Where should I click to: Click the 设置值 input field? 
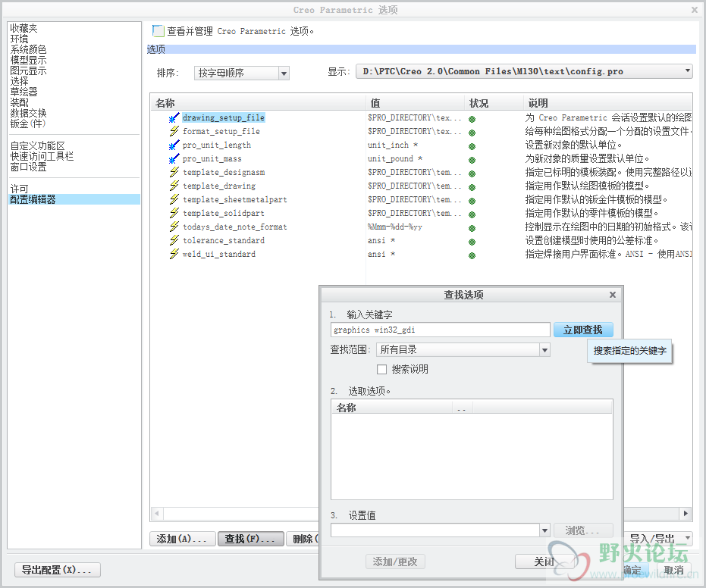click(435, 531)
